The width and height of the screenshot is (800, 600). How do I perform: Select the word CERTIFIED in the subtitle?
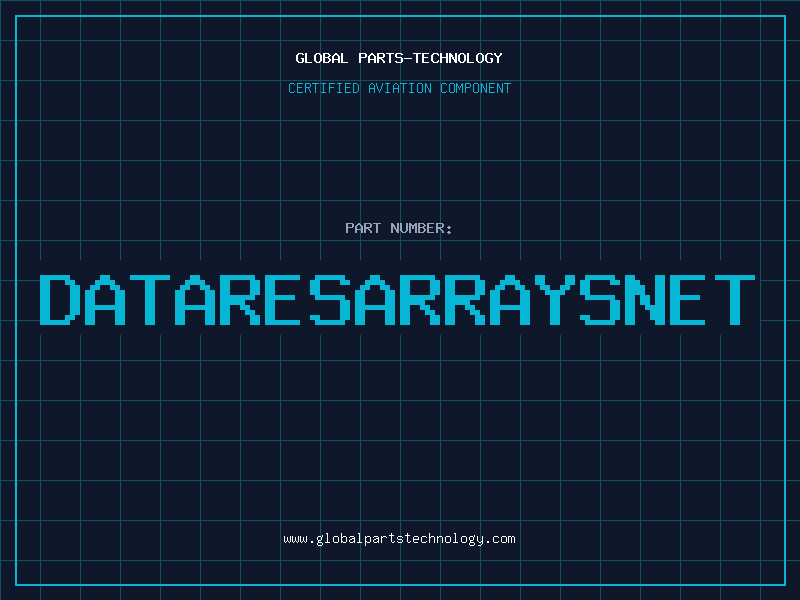click(323, 88)
